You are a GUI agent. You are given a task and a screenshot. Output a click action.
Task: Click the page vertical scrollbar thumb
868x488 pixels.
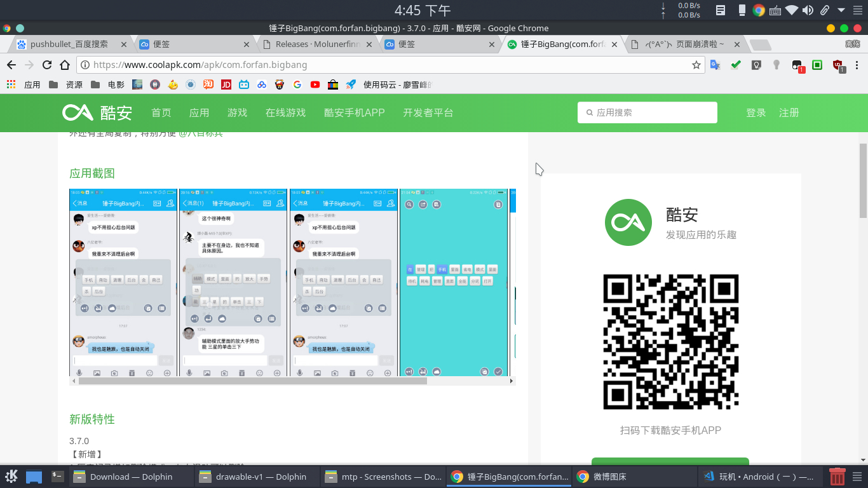863,180
